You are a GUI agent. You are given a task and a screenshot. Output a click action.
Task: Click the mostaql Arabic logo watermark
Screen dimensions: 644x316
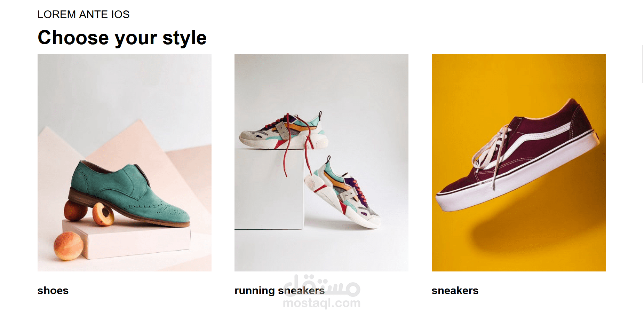321,285
